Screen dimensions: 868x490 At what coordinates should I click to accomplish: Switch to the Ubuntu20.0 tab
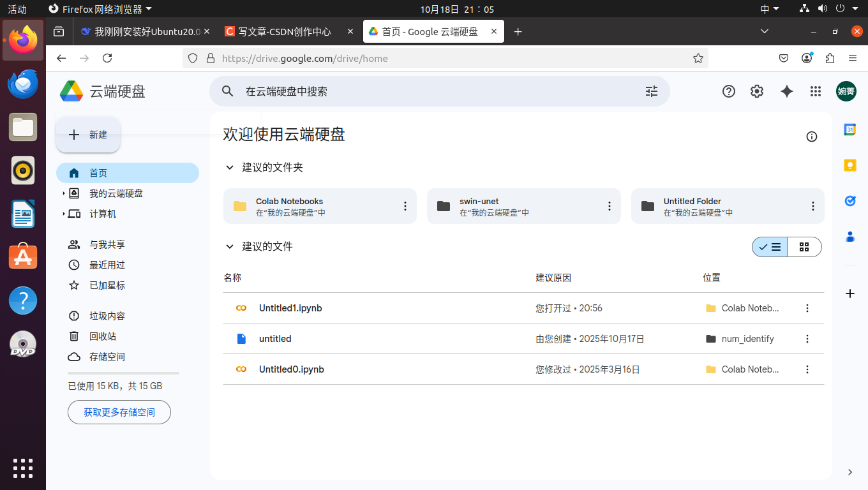pyautogui.click(x=147, y=31)
